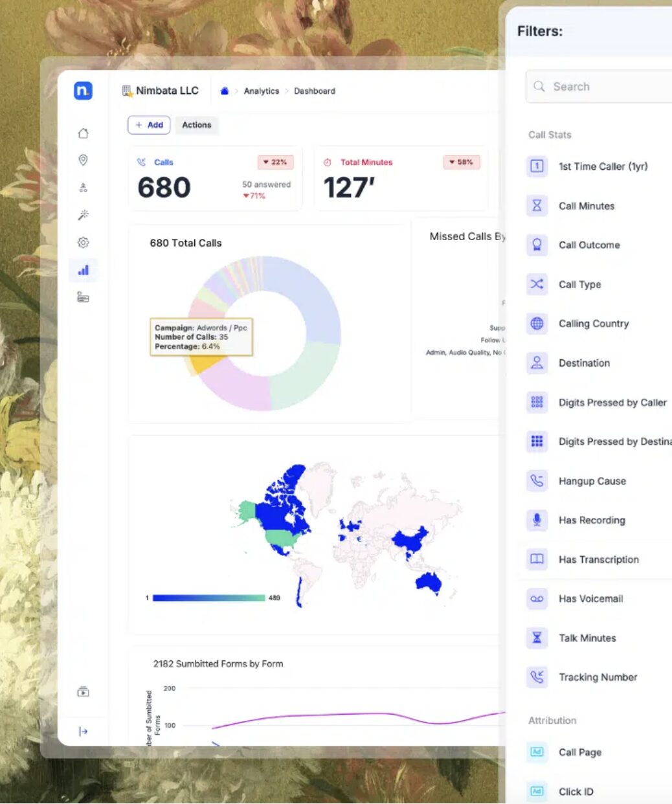Screen dimensions: 672x804
Task: Click the magic wand icon in sidebar
Action: [83, 214]
